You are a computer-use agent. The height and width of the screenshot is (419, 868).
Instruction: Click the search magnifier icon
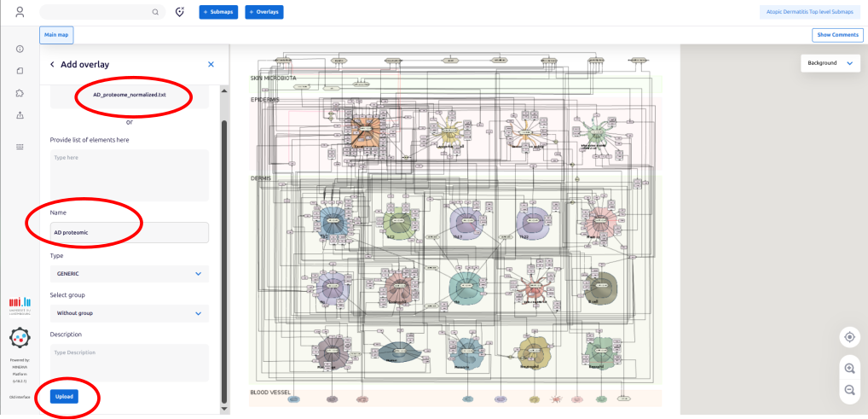click(155, 12)
